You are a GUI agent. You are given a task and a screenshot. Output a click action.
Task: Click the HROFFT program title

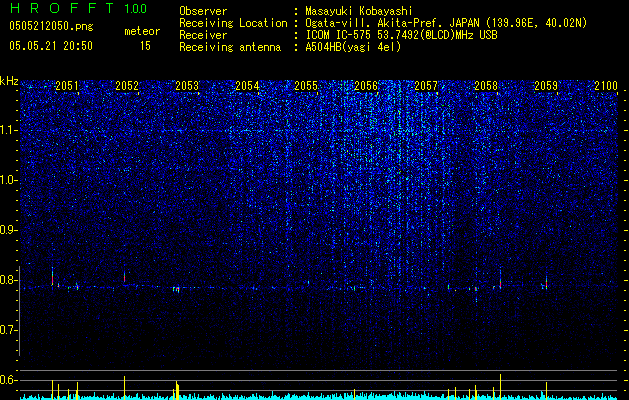pyautogui.click(x=62, y=8)
